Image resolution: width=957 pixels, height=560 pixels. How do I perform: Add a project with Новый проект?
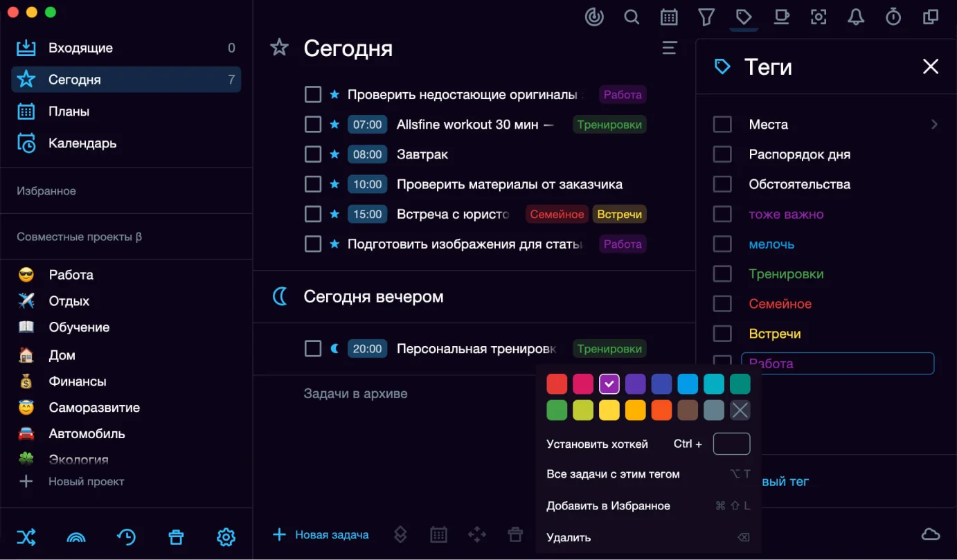86,482
